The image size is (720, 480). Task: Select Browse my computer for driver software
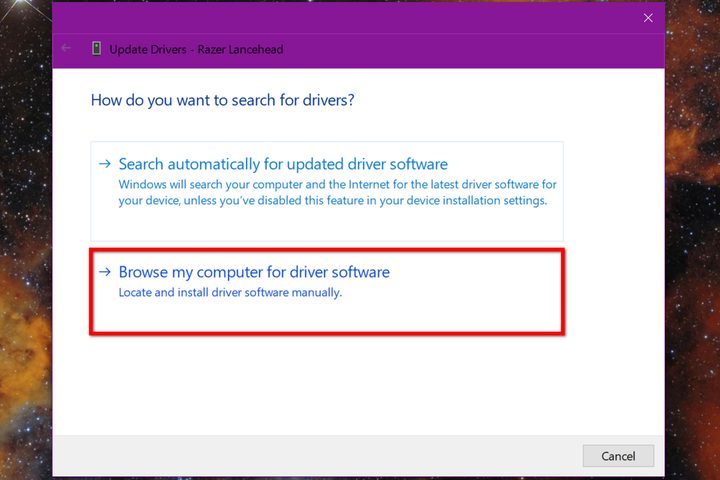pos(327,292)
